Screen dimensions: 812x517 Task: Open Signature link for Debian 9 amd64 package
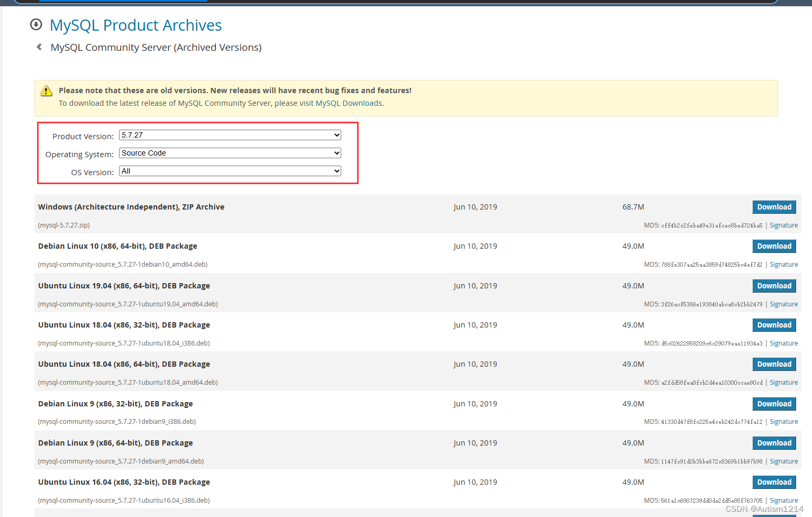point(783,461)
